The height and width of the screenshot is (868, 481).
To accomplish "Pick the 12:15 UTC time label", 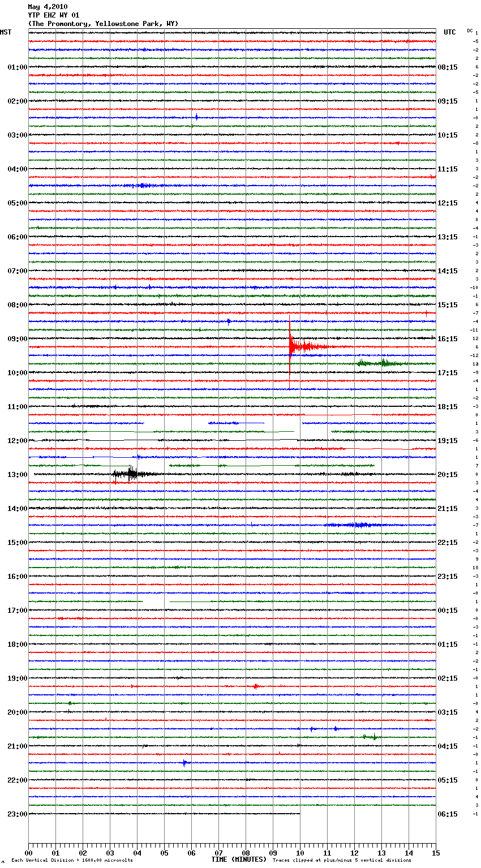I will pyautogui.click(x=448, y=203).
